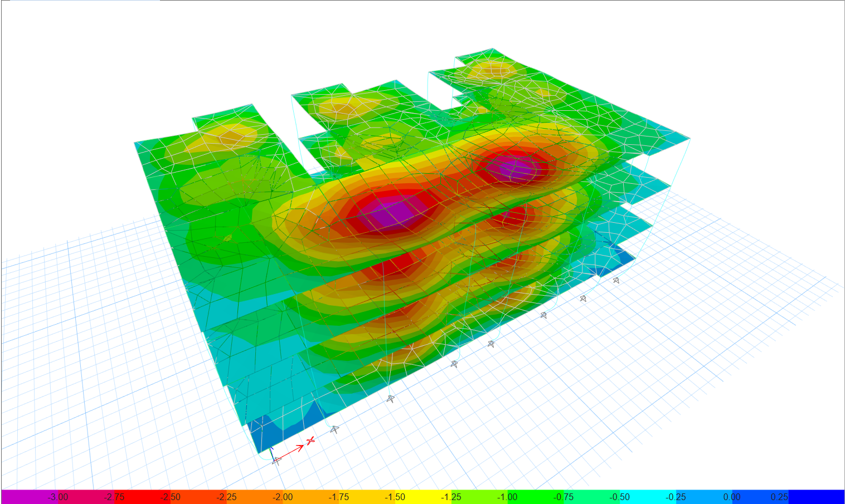Viewport: 845px width, 504px height.
Task: Pick the legend band between -3.00 and -2.75
Action: coord(86,497)
